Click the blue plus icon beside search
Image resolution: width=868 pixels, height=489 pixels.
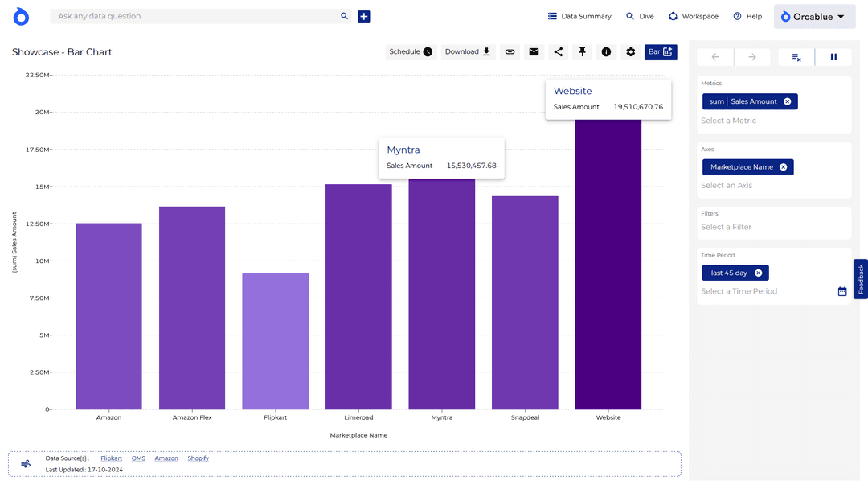(x=364, y=16)
